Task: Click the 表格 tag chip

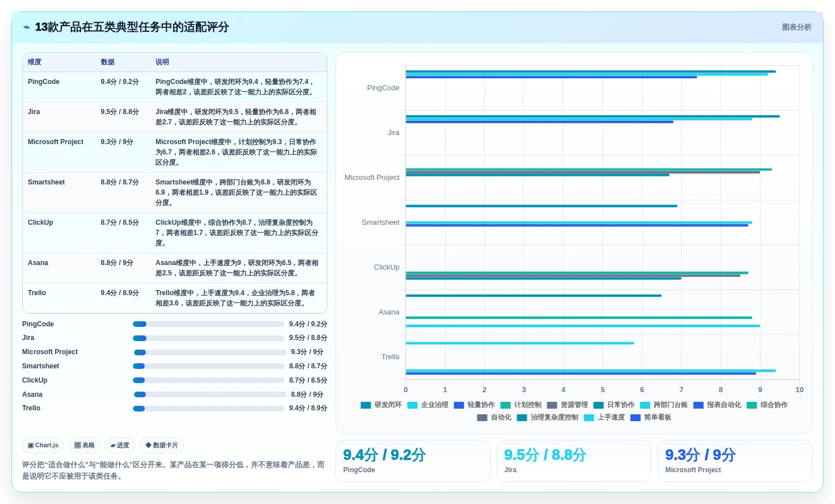Action: pos(85,446)
